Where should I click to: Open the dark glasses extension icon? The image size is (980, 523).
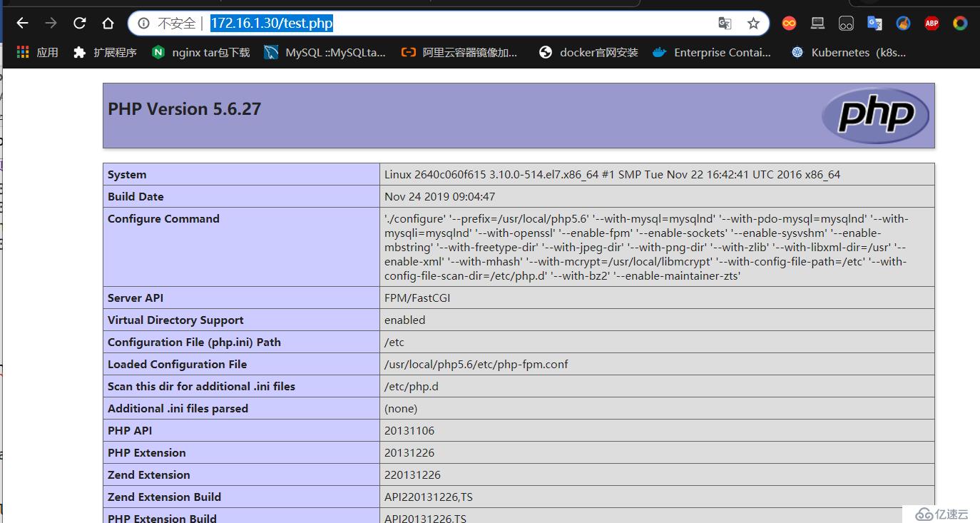click(x=846, y=24)
